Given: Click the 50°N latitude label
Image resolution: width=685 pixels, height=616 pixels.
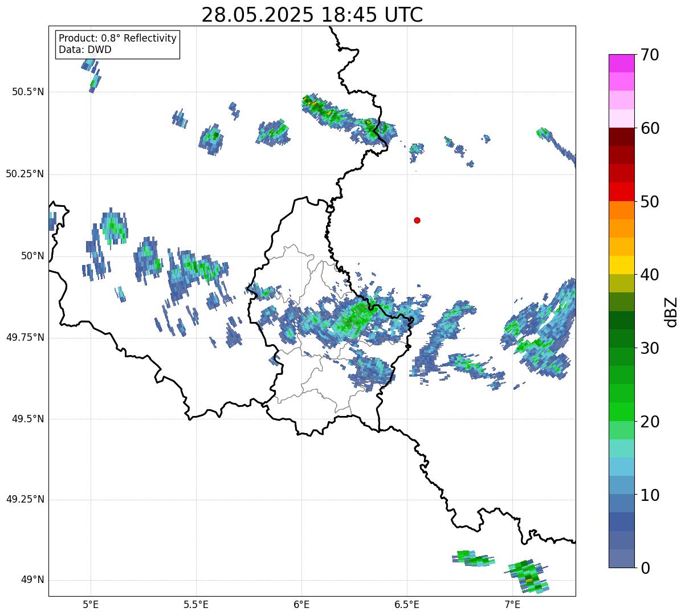Looking at the screenshot, I should click(x=32, y=256).
